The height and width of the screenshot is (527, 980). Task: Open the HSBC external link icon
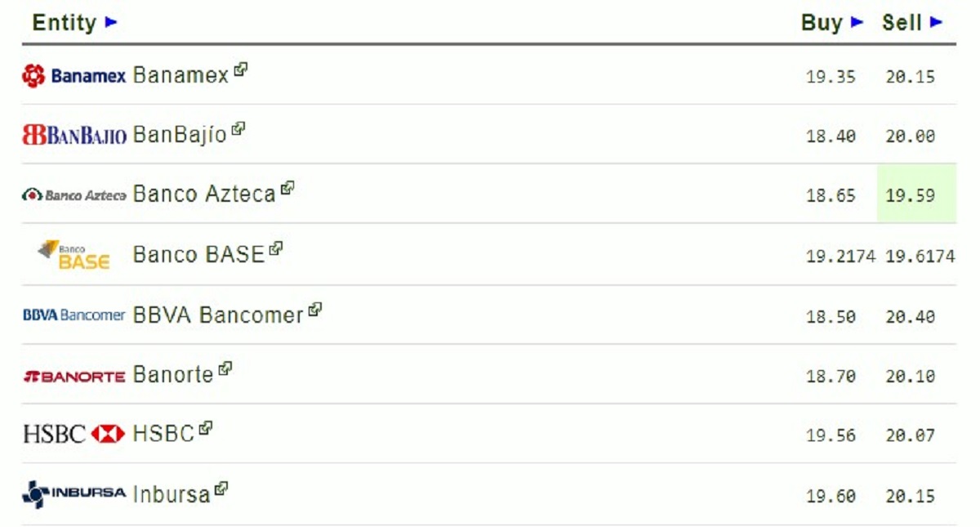[x=206, y=427]
